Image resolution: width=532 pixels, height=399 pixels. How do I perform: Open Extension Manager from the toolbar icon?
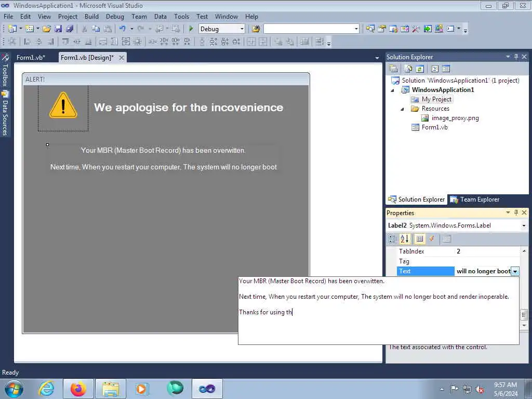coord(438,29)
